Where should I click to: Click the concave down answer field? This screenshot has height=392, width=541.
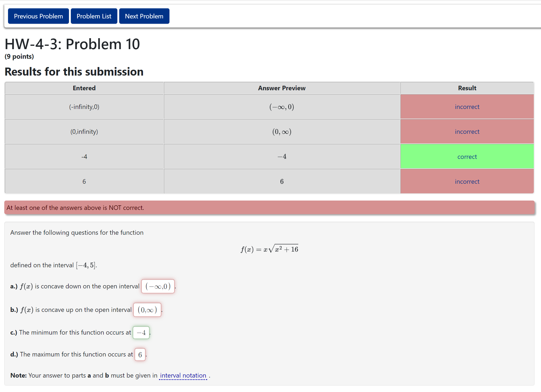pyautogui.click(x=158, y=287)
